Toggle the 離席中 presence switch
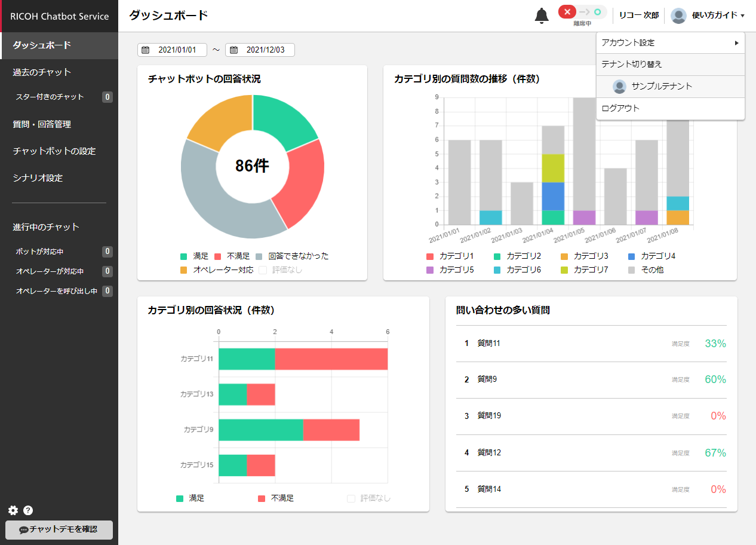Viewport: 756px width, 545px height. 582,12
